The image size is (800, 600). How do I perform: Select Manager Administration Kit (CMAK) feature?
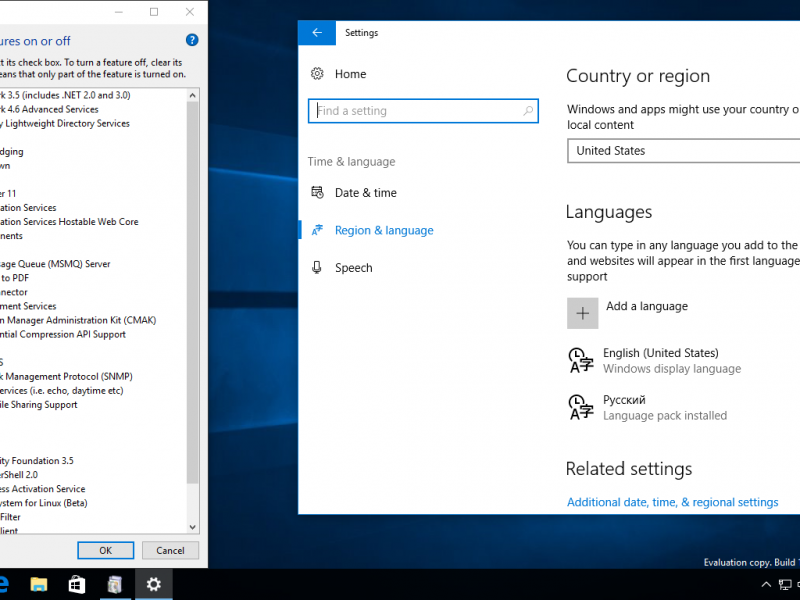pyautogui.click(x=78, y=320)
